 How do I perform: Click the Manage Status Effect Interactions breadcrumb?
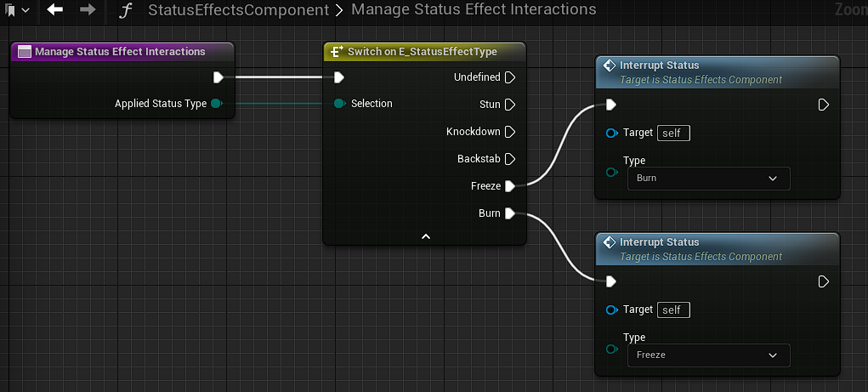coord(474,10)
